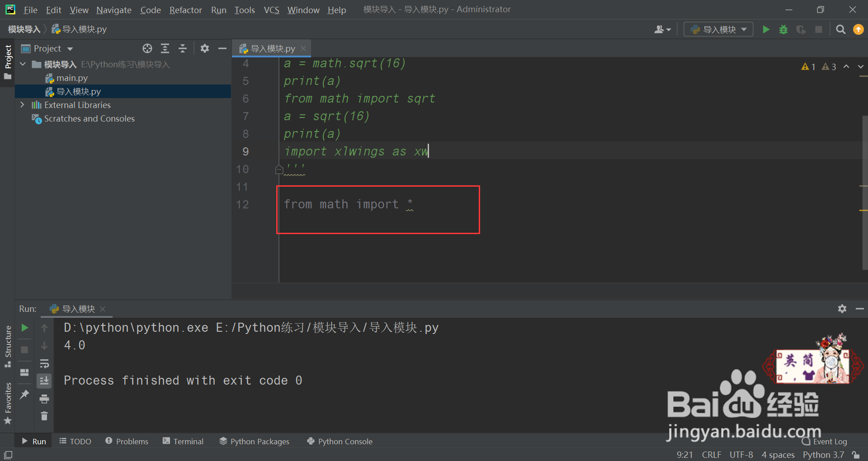Open the Project view dropdown arrow
The height and width of the screenshot is (461, 868).
(70, 49)
